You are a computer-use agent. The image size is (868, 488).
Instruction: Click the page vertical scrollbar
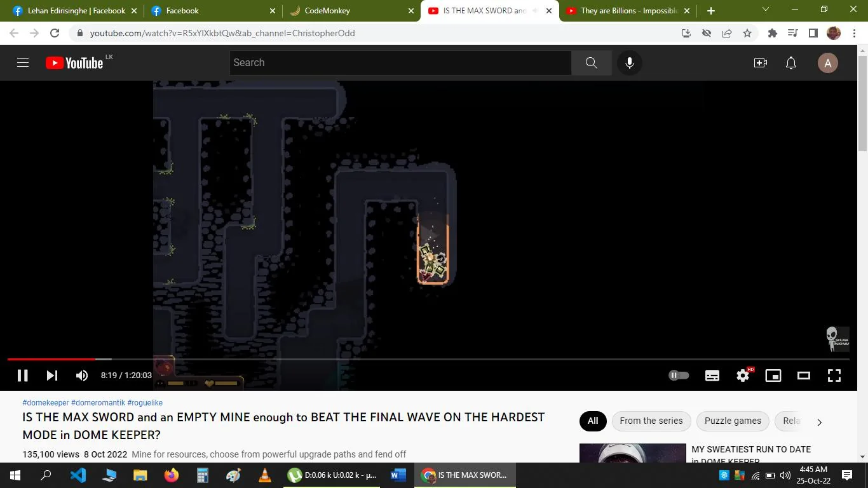[862, 104]
